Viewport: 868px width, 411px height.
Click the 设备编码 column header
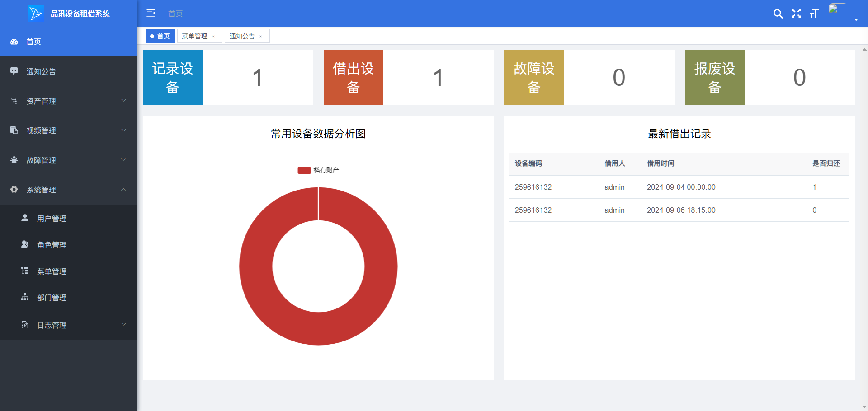[528, 163]
